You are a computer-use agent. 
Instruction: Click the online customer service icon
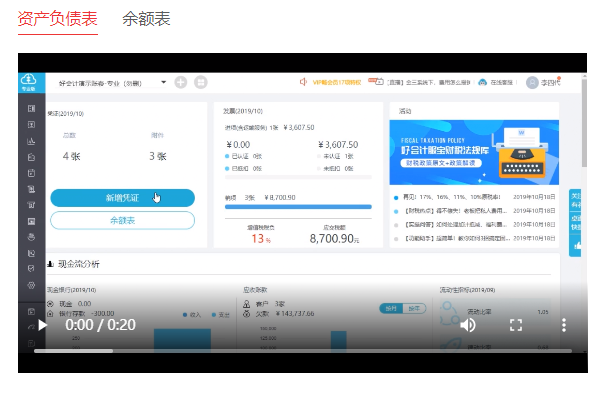482,82
